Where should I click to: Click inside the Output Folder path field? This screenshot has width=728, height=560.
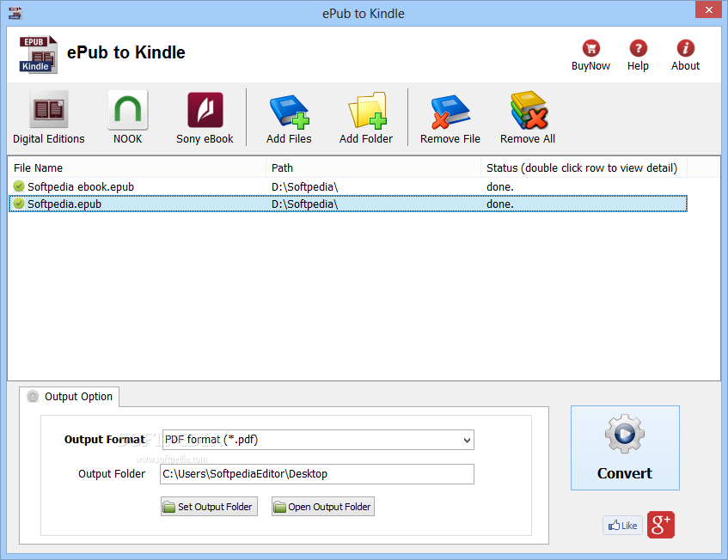317,474
